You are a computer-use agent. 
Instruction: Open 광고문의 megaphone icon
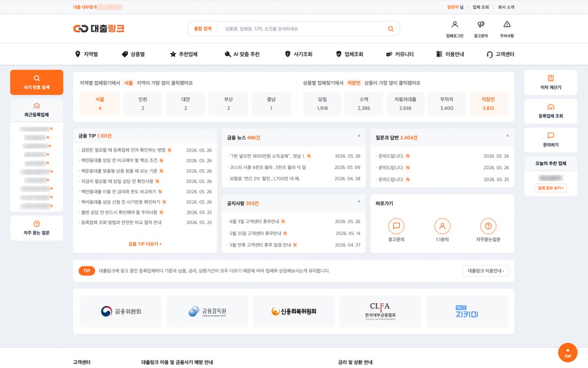point(481,24)
